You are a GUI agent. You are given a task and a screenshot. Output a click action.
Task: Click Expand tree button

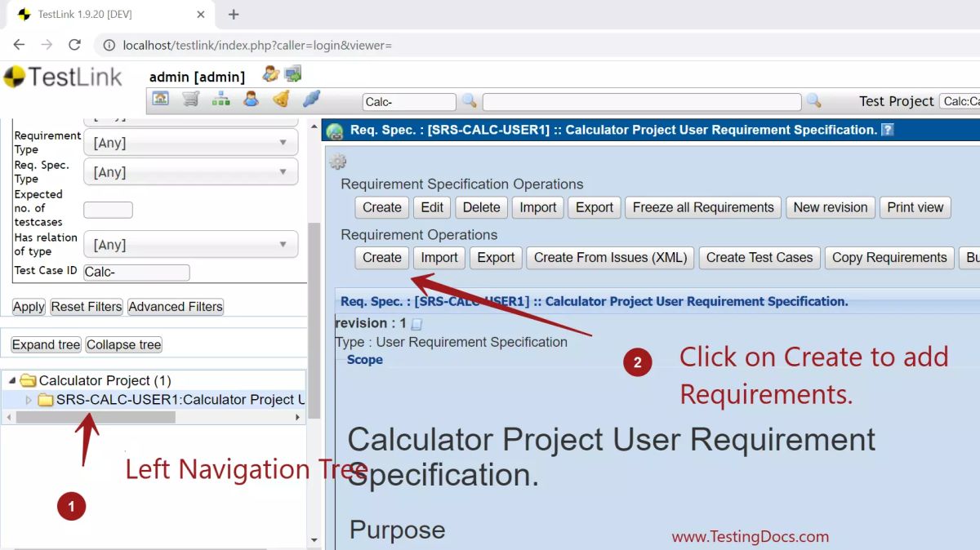pos(46,345)
